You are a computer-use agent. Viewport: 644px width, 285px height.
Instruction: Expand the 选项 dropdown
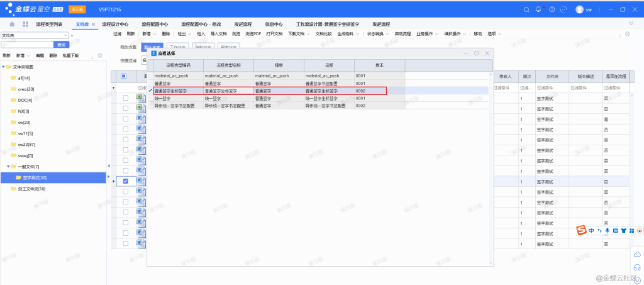[500, 34]
